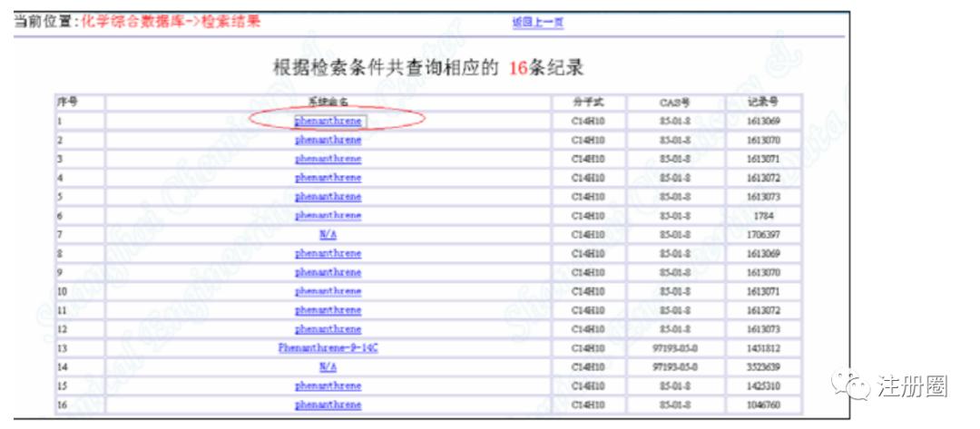
Task: Open phenanthrene link in row 11
Action: (328, 310)
